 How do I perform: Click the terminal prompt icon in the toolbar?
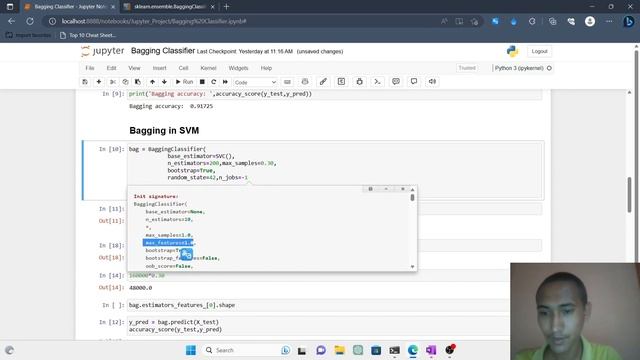(378, 82)
